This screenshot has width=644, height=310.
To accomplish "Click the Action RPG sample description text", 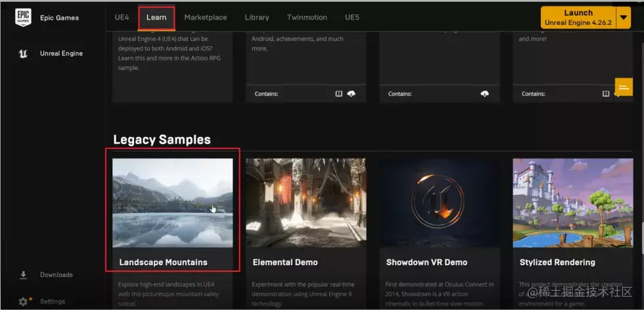I will coord(170,53).
